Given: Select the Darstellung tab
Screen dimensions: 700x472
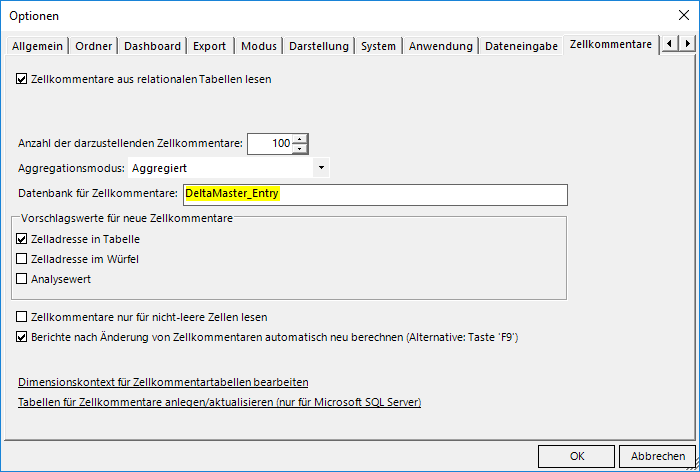Looking at the screenshot, I should coord(319,46).
